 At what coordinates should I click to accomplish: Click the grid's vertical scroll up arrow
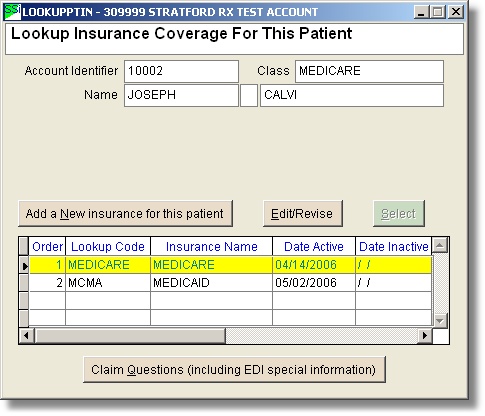click(x=440, y=246)
